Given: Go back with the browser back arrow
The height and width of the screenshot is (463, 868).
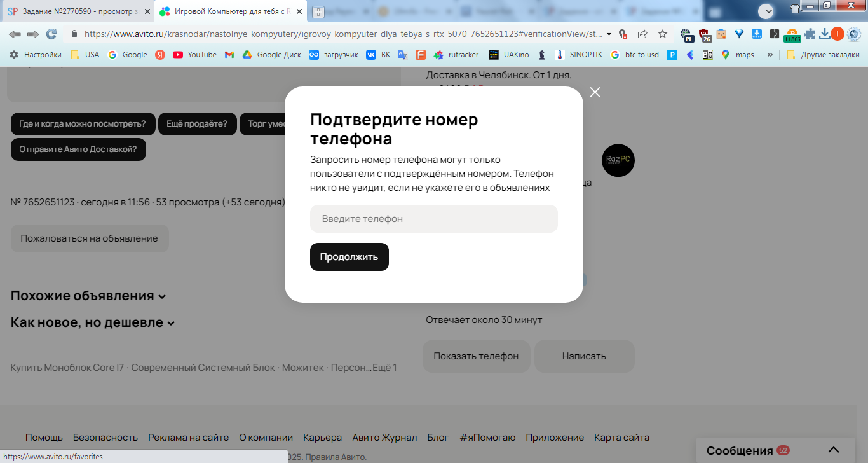Looking at the screenshot, I should [15, 34].
